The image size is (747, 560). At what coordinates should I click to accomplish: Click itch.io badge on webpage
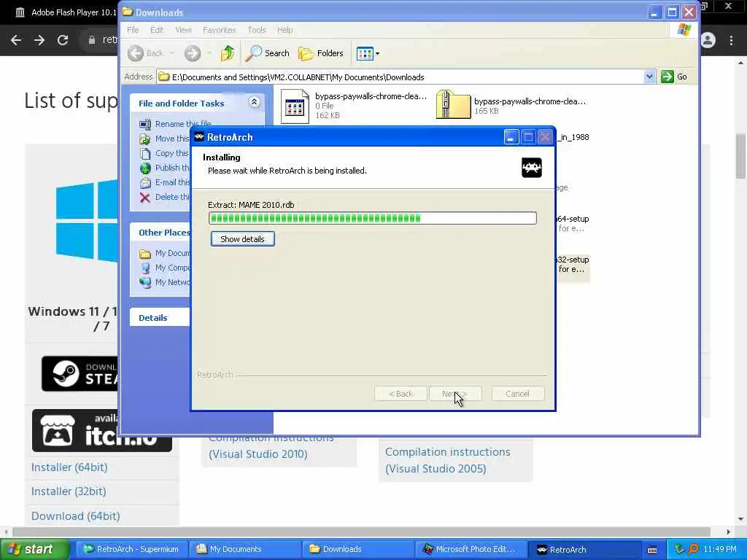[x=102, y=430]
